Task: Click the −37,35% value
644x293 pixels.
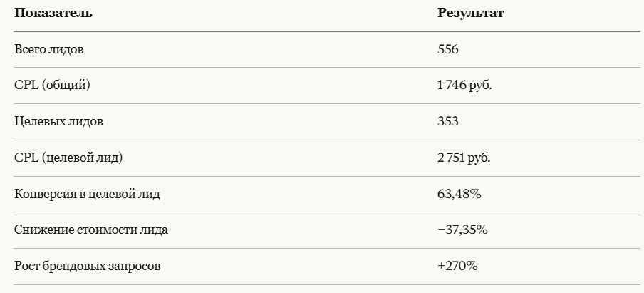Action: (x=462, y=230)
